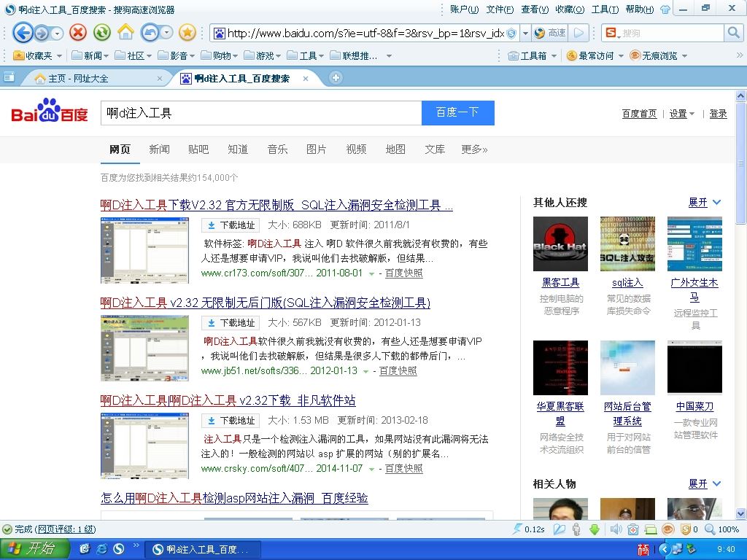Click the Black Hat 黑客工具 thumbnail
This screenshot has height=560, width=747.
coord(560,244)
